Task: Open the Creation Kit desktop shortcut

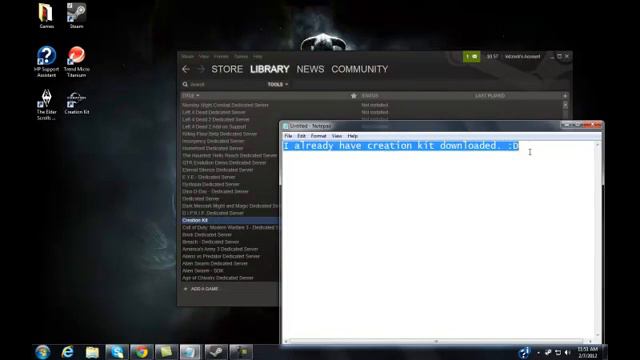Action: point(76,102)
